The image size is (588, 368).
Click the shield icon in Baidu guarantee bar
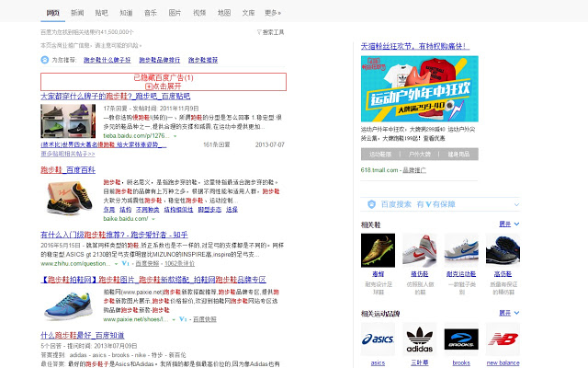[x=371, y=204]
